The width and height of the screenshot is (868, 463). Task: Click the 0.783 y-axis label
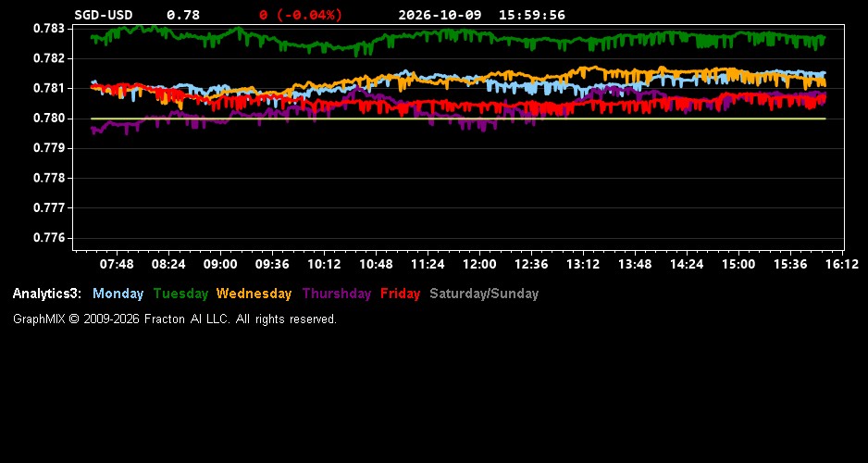(49, 29)
